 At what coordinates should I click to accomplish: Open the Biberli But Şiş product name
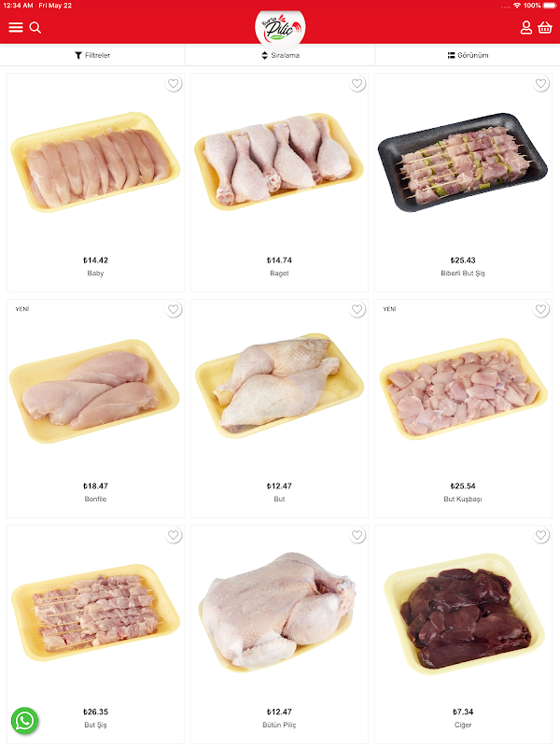click(x=463, y=273)
